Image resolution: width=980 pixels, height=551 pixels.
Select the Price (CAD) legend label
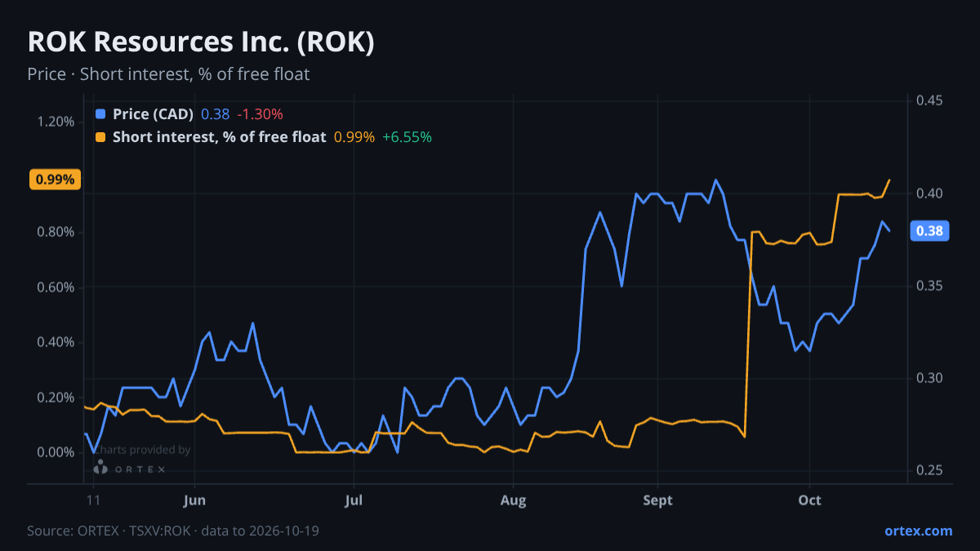click(154, 114)
